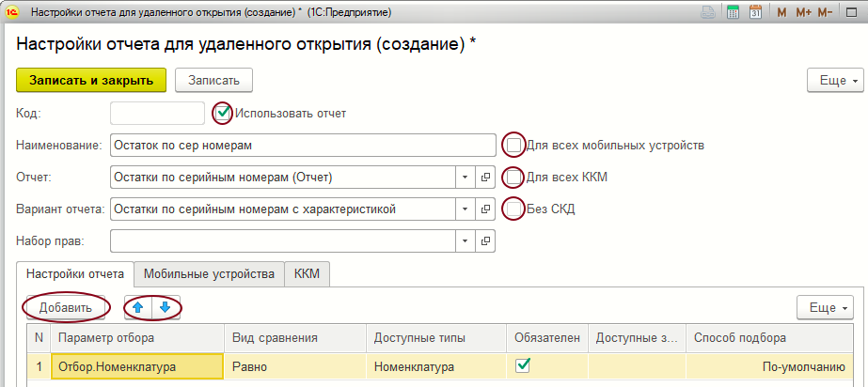Open the selected Отчет item via its open icon
868x387 pixels.
485,178
